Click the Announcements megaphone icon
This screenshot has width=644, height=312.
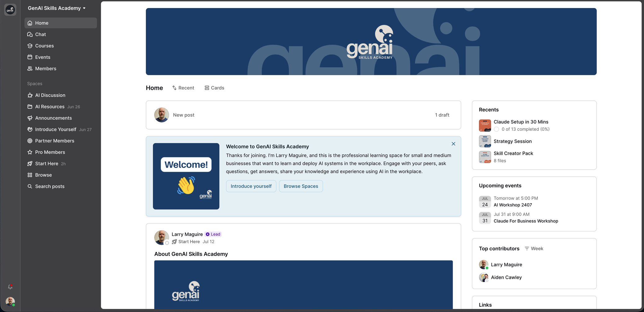click(30, 118)
